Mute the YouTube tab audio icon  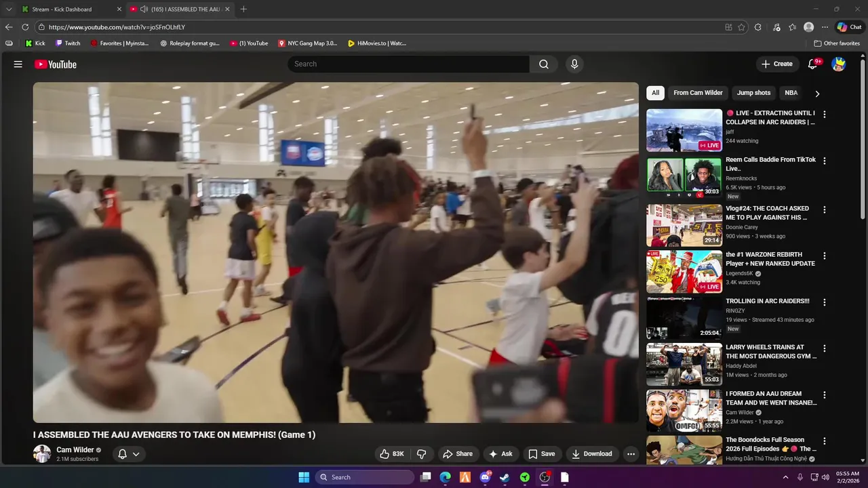coord(144,9)
